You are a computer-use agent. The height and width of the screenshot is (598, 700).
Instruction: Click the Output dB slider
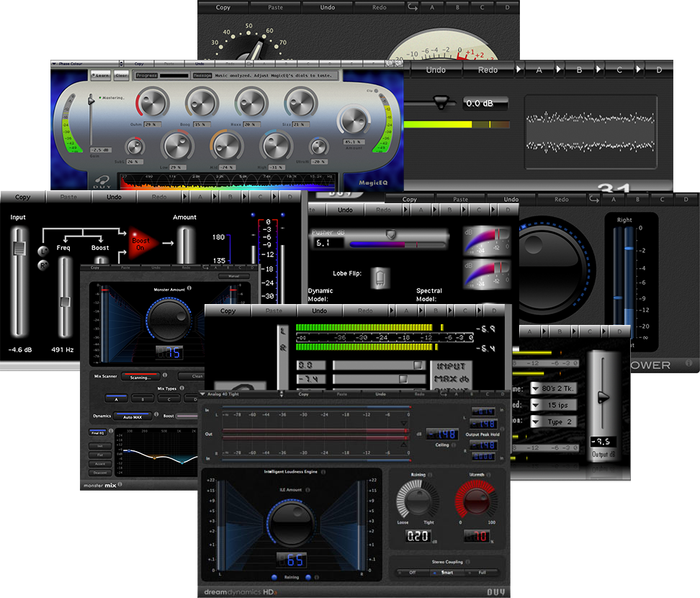click(x=603, y=397)
